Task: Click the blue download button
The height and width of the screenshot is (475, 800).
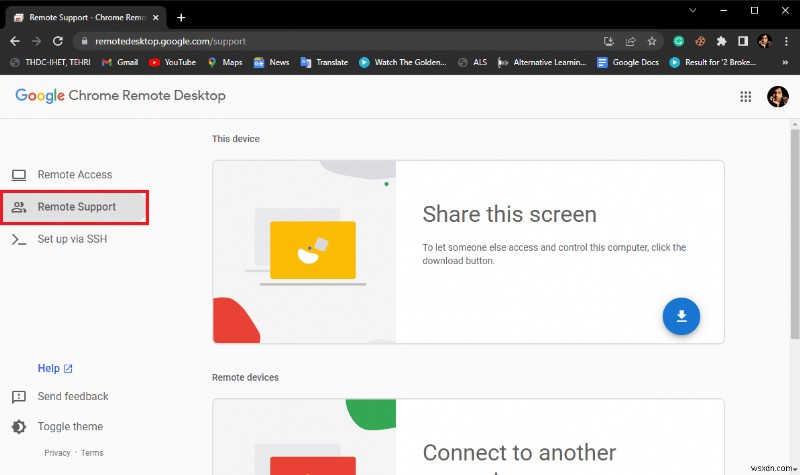Action: [x=681, y=316]
